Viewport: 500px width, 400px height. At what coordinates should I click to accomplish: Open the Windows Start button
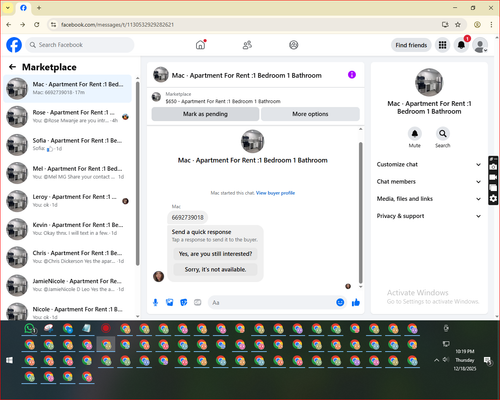tap(9, 360)
